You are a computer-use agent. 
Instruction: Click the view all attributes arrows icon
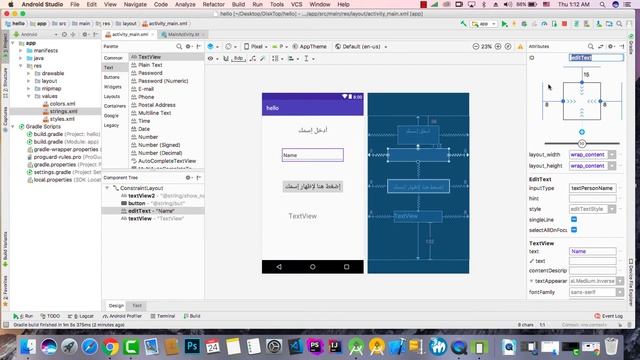600,47
